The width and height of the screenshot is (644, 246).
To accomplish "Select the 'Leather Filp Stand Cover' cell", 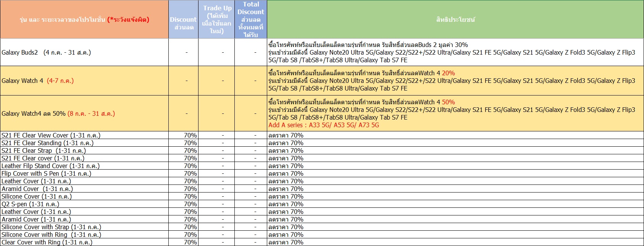I will 84,166.
